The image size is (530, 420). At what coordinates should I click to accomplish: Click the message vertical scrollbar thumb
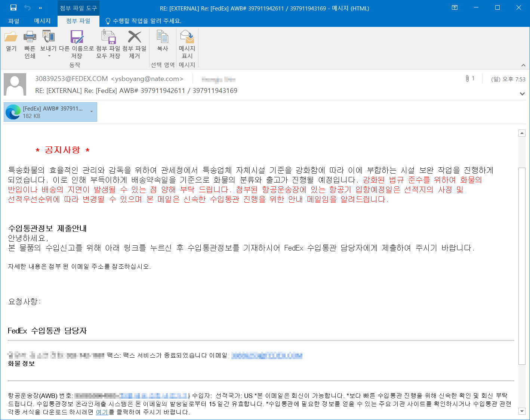click(x=522, y=266)
